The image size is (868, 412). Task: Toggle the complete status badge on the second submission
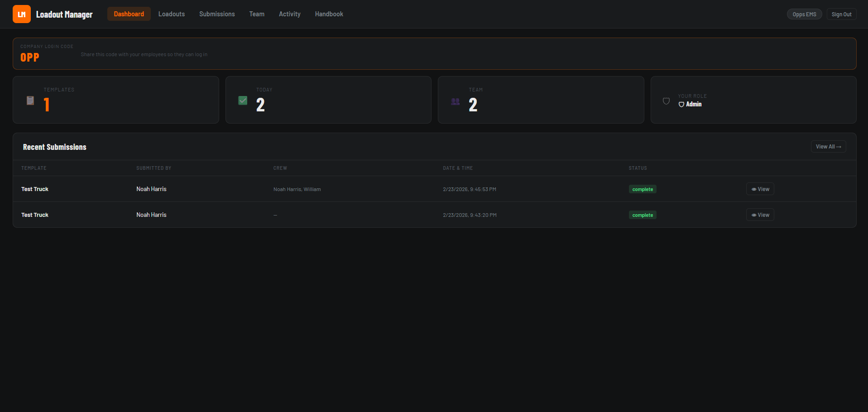tap(642, 215)
